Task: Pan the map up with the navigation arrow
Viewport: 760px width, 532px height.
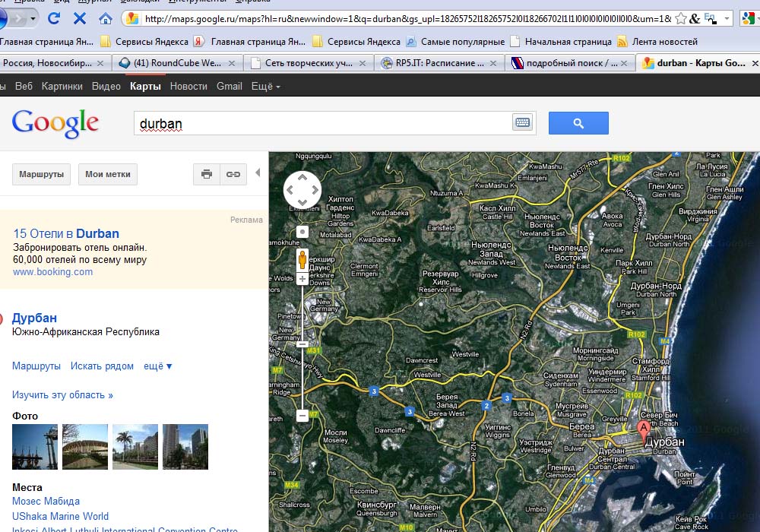Action: (302, 177)
